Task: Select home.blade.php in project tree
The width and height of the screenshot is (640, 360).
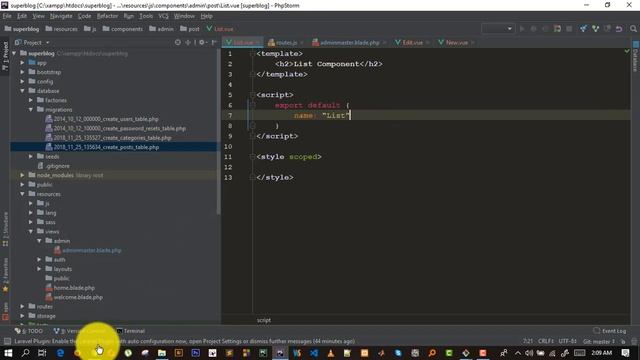Action: (70, 288)
